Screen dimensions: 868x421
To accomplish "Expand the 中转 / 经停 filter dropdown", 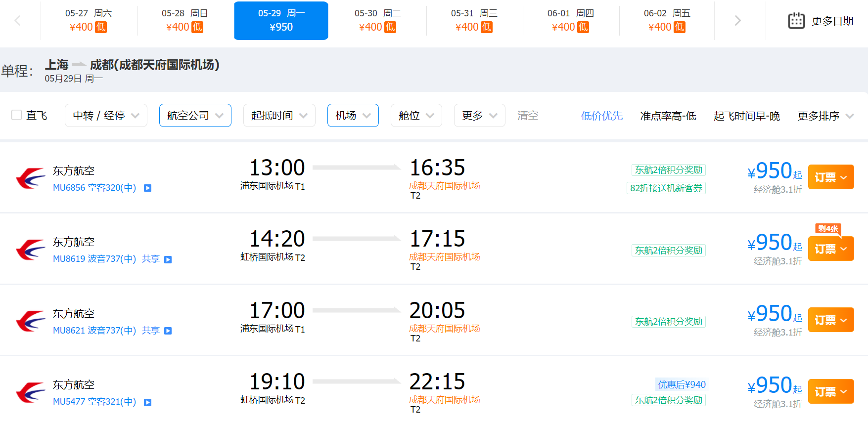I will tap(106, 116).
